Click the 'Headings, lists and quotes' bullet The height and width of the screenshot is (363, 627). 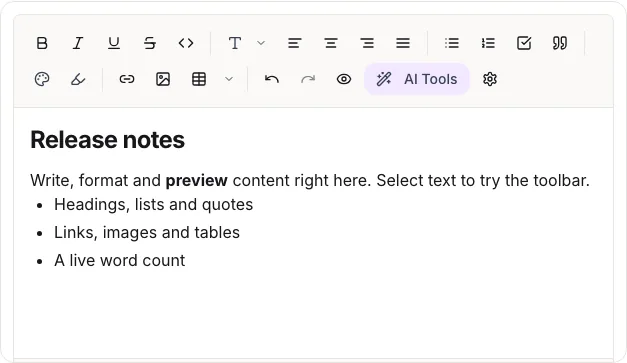click(x=154, y=205)
